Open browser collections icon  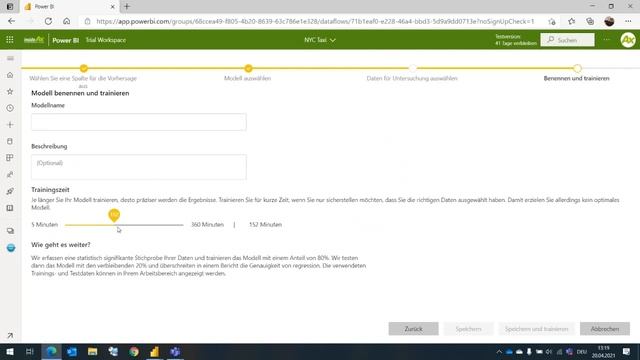tap(590, 21)
